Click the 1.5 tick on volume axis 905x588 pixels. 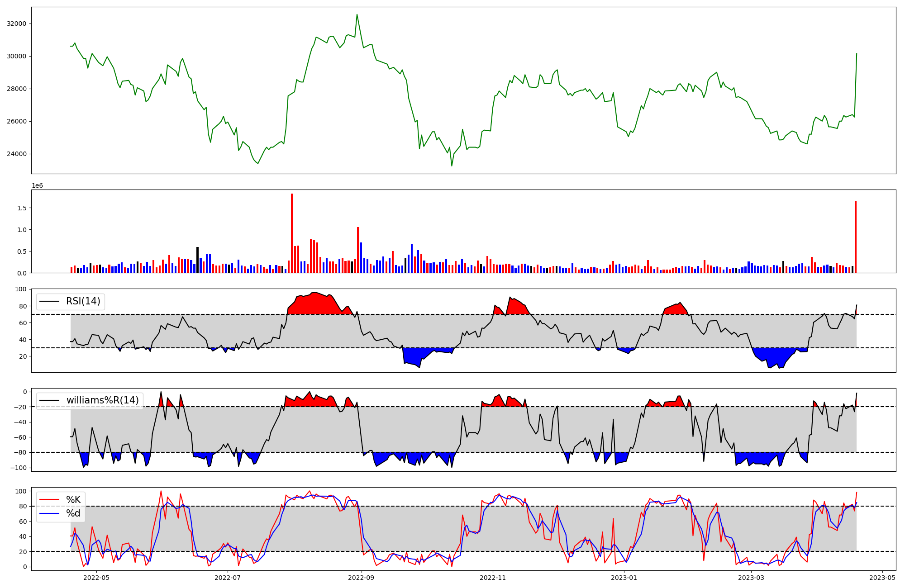[23, 208]
